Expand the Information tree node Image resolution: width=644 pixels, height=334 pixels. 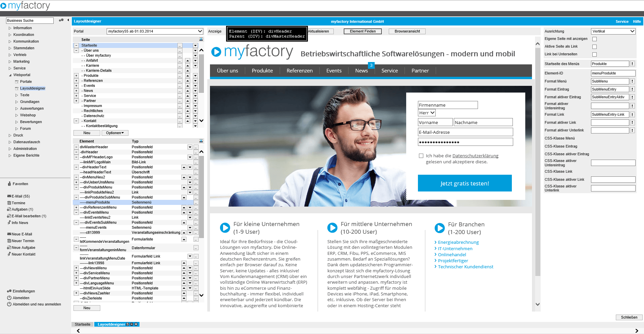[10, 28]
